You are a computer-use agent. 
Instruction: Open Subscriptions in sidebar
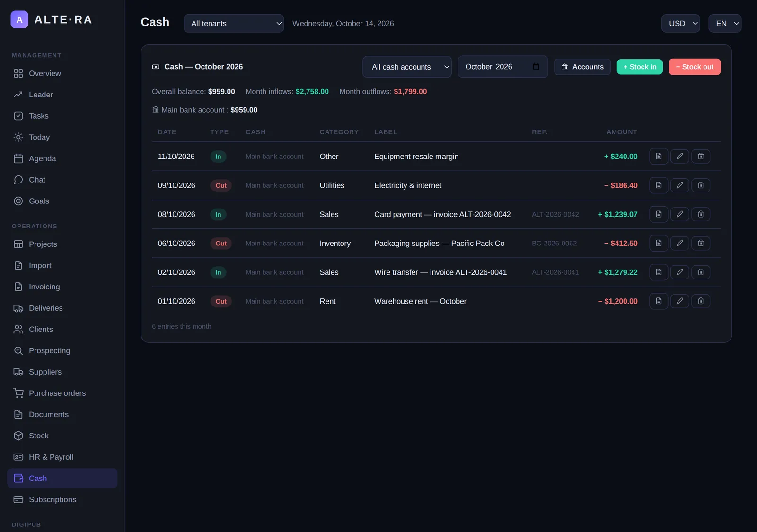point(62,499)
